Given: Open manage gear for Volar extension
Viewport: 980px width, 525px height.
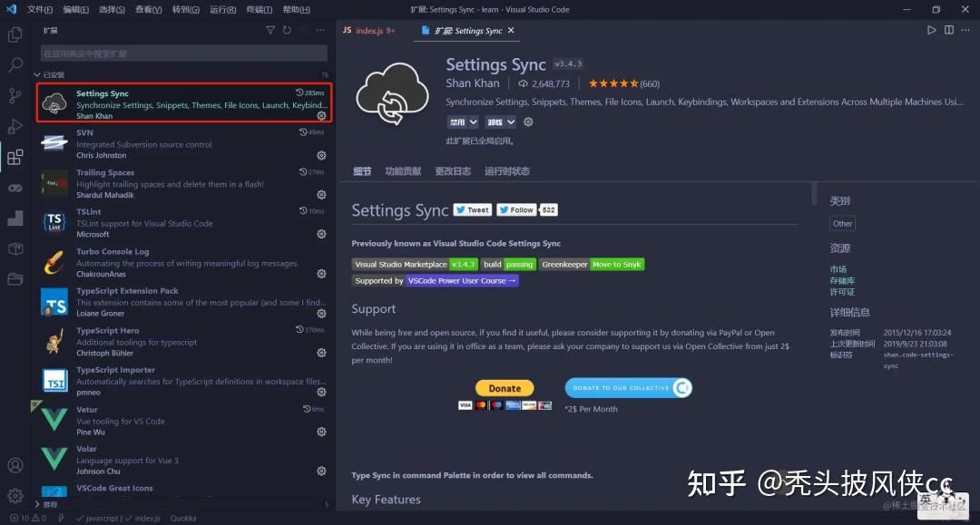Looking at the screenshot, I should 321,472.
